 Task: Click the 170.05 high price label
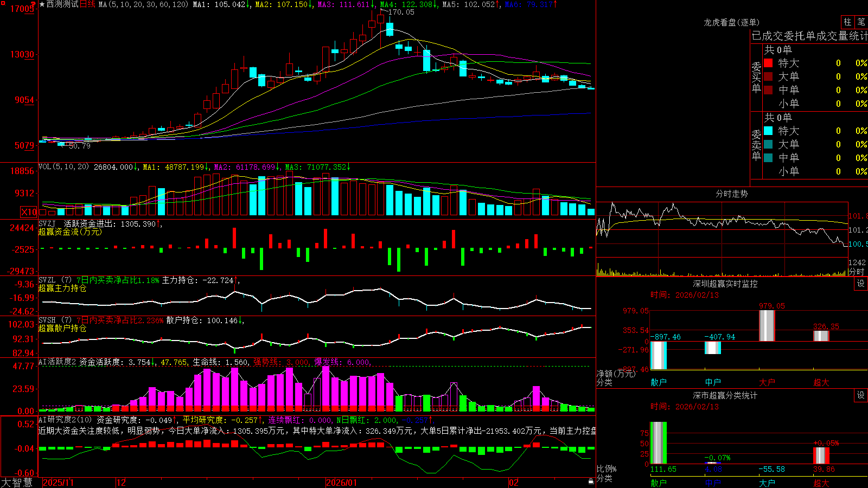401,12
